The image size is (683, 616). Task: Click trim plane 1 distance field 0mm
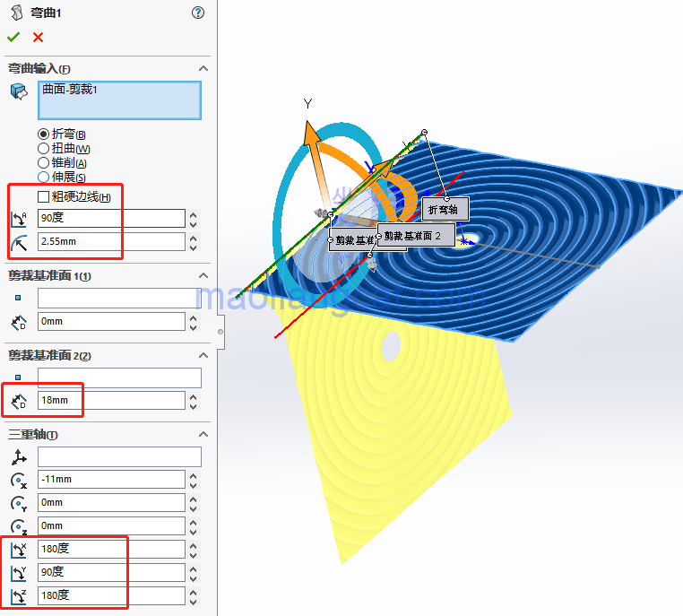click(x=111, y=322)
